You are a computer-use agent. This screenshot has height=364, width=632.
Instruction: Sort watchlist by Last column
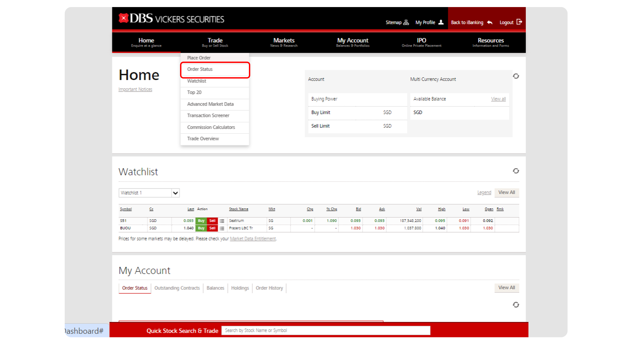pyautogui.click(x=191, y=209)
